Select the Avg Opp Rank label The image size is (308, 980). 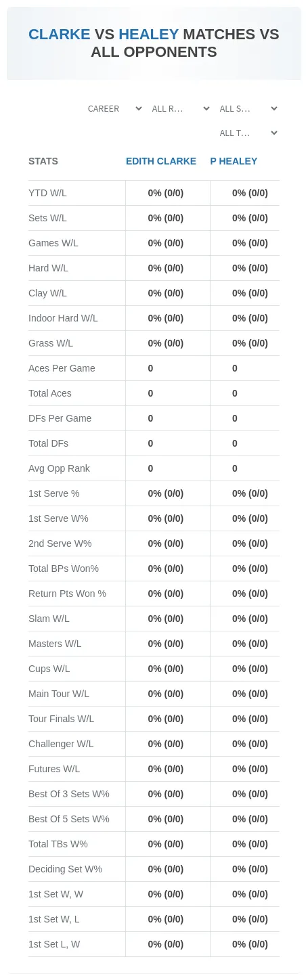point(59,468)
